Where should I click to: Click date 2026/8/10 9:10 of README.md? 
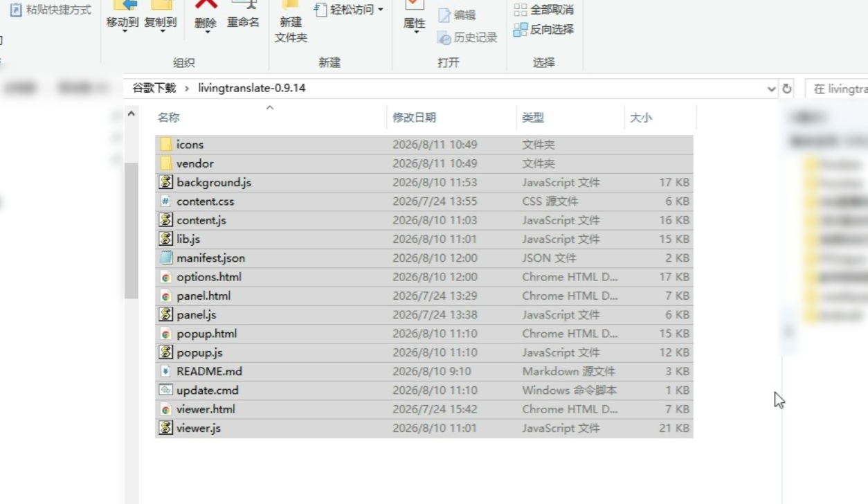432,371
